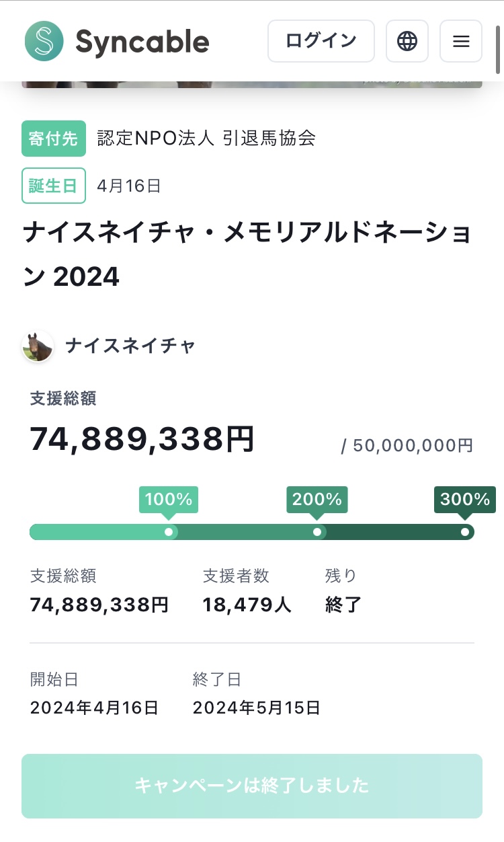Screen dimensions: 504x842
Task: Click the ログイン button
Action: pos(321,41)
